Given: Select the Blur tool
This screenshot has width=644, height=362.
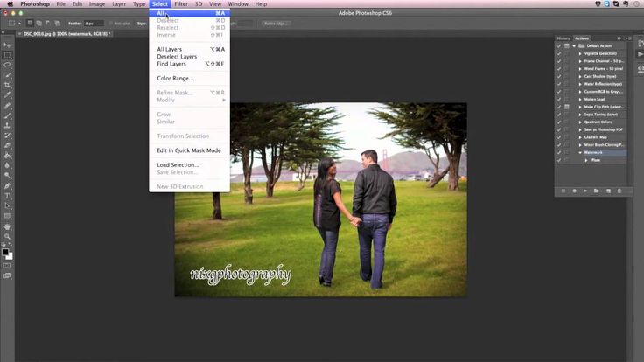Looking at the screenshot, I should [7, 166].
